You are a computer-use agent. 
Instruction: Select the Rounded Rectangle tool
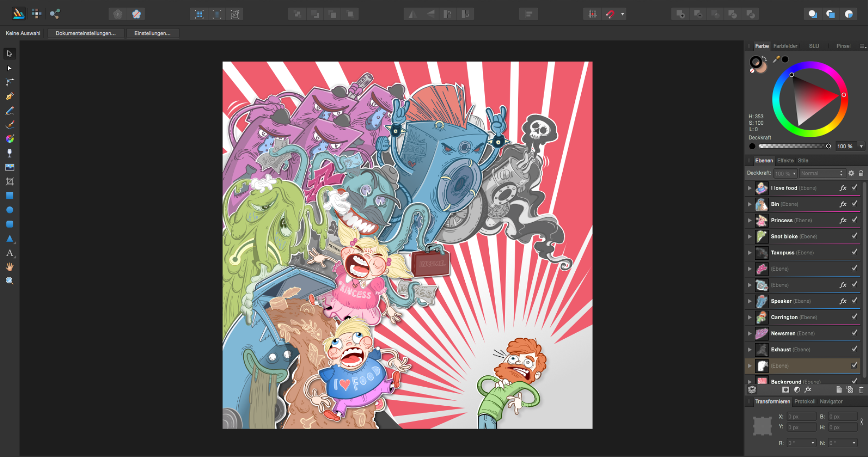[x=10, y=224]
